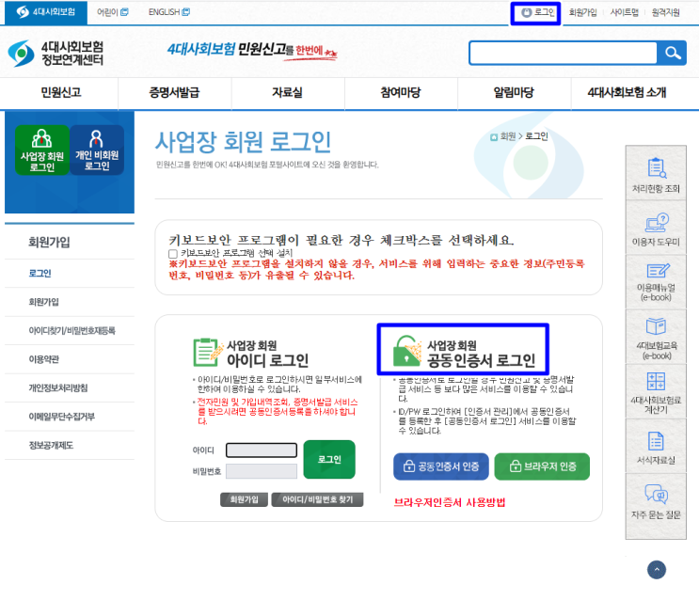Open the 증명서발급 main menu

[174, 93]
